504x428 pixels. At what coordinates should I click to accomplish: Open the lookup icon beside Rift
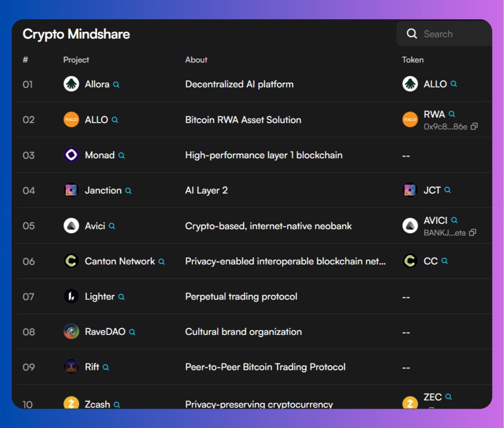[106, 367]
